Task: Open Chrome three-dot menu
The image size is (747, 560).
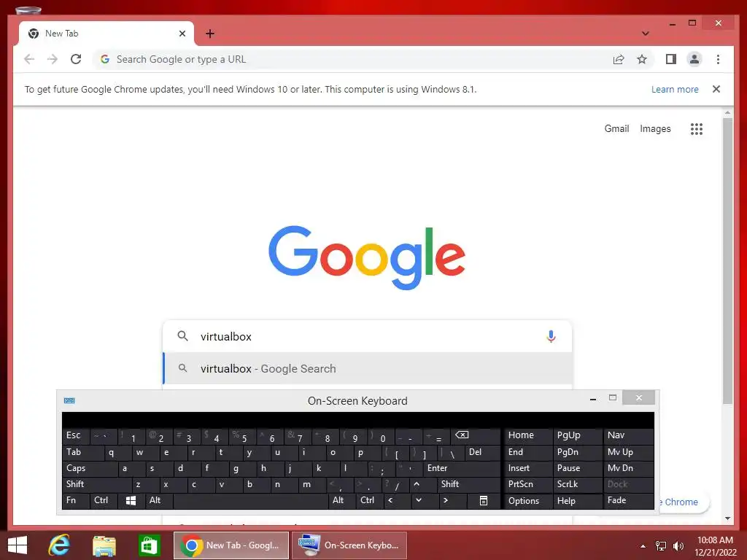Action: point(718,59)
